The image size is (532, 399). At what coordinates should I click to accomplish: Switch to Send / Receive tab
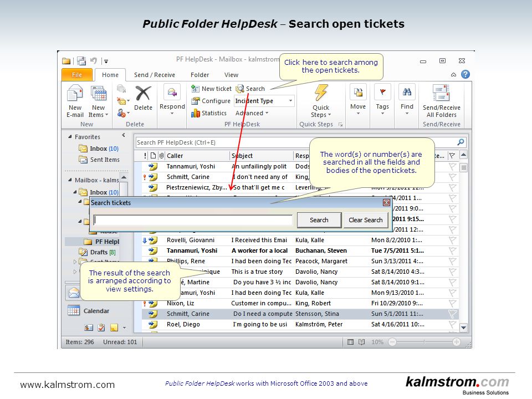(155, 75)
